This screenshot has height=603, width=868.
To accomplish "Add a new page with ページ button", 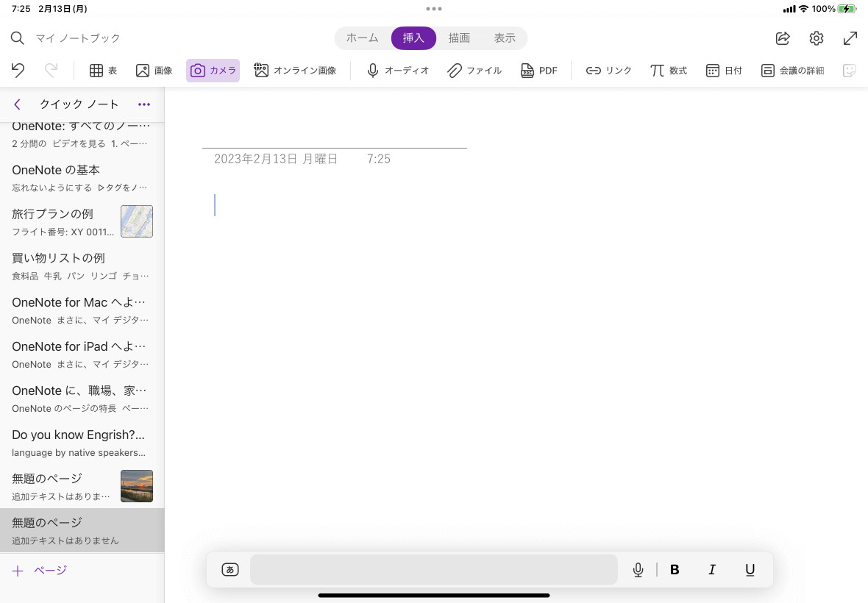I will [x=39, y=571].
